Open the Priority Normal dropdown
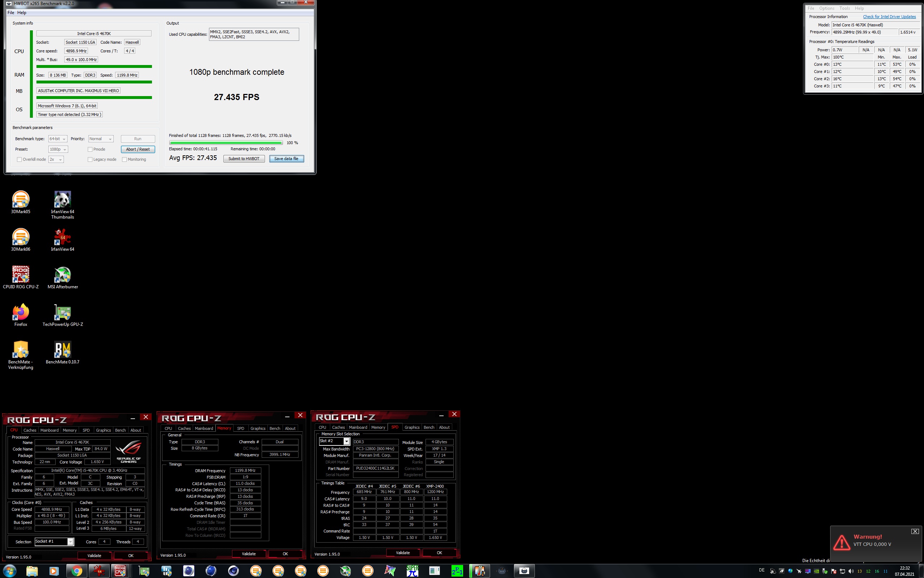The height and width of the screenshot is (578, 924). click(101, 139)
